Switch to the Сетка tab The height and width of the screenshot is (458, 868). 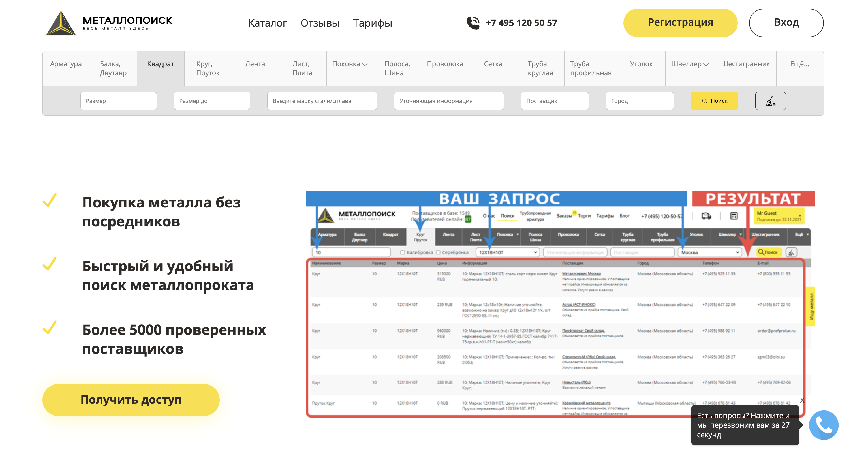click(x=493, y=69)
